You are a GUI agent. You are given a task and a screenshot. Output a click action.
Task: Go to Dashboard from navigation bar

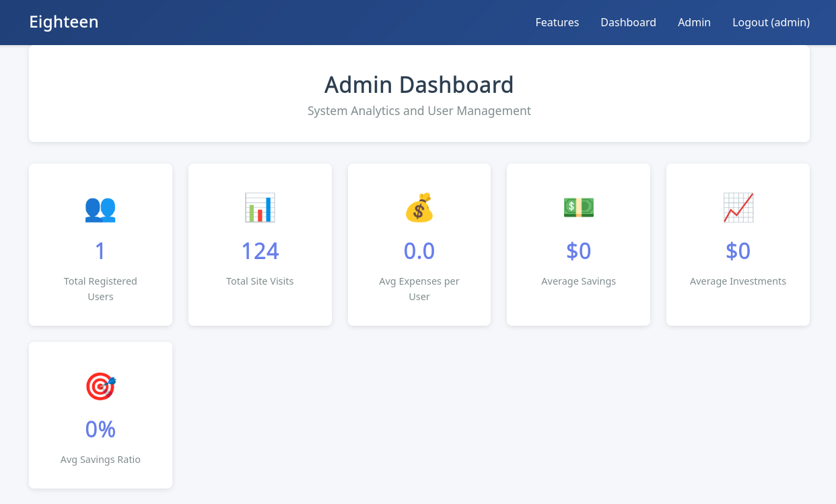coord(628,22)
